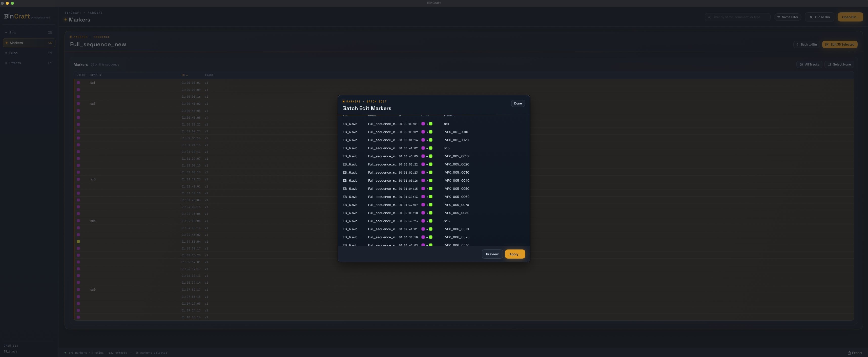Screen dimensions: 868x357
Task: Click the Export icon in status bar
Action: (849, 353)
